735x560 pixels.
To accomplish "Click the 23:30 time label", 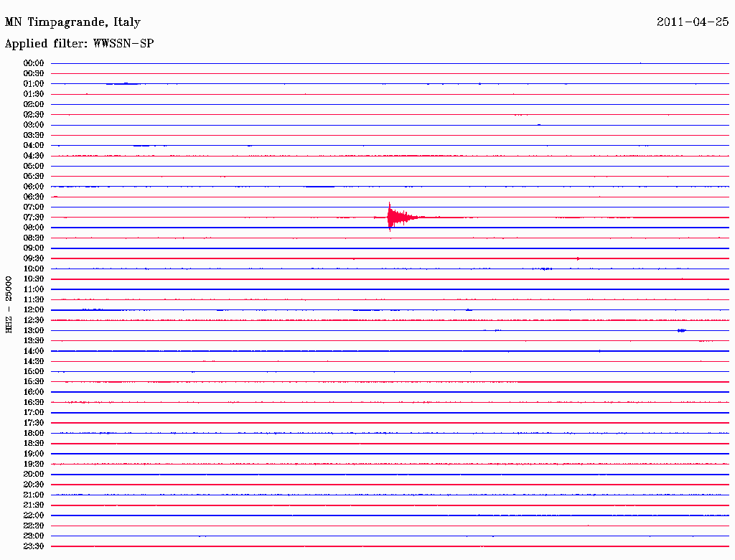I will 34,546.
